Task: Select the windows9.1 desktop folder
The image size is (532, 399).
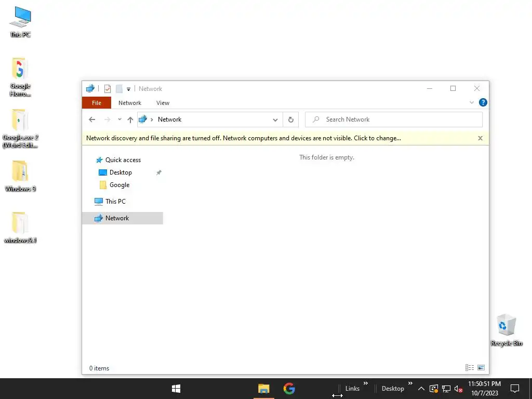Action: tap(20, 228)
